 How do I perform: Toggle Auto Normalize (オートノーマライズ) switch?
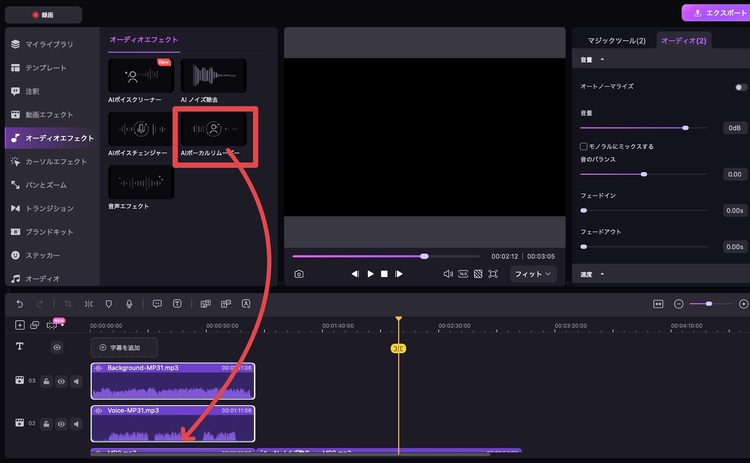[x=740, y=87]
